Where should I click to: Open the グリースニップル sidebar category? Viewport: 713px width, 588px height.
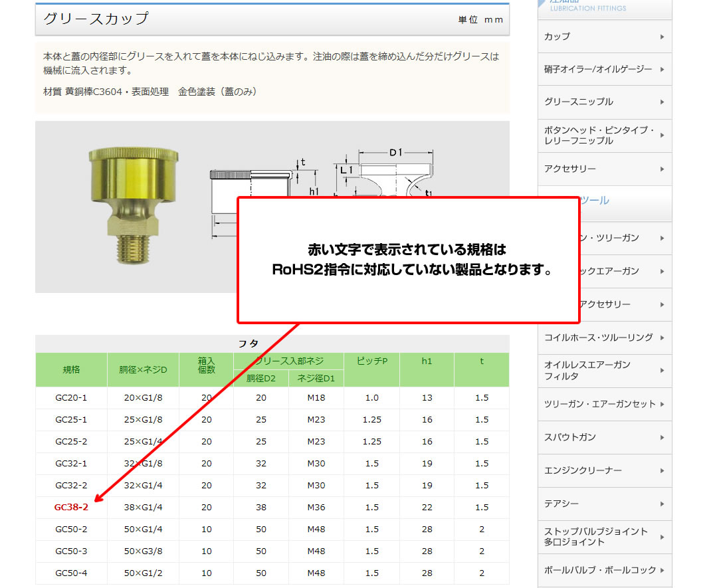pos(604,102)
